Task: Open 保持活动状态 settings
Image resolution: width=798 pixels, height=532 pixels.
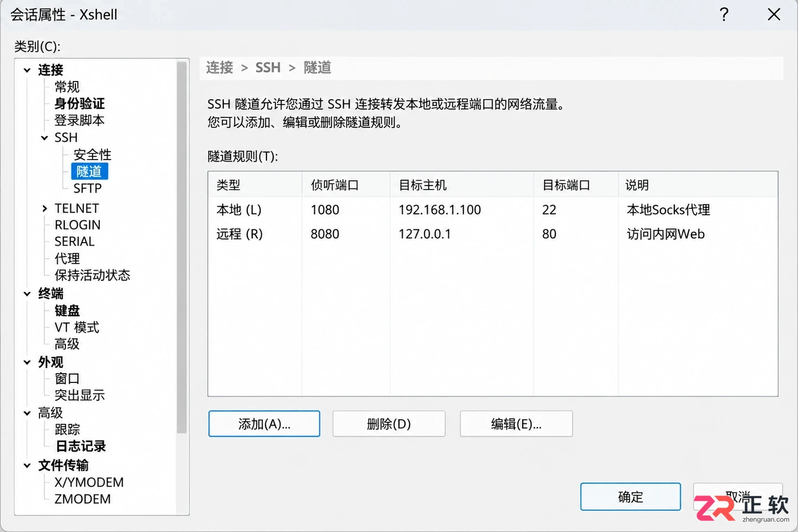Action: (93, 275)
